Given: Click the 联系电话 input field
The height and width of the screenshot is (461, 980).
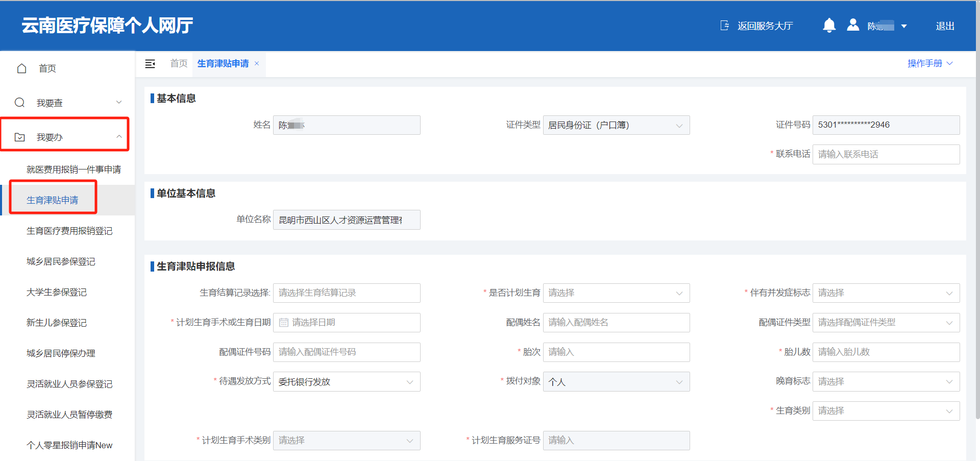Looking at the screenshot, I should pyautogui.click(x=886, y=154).
